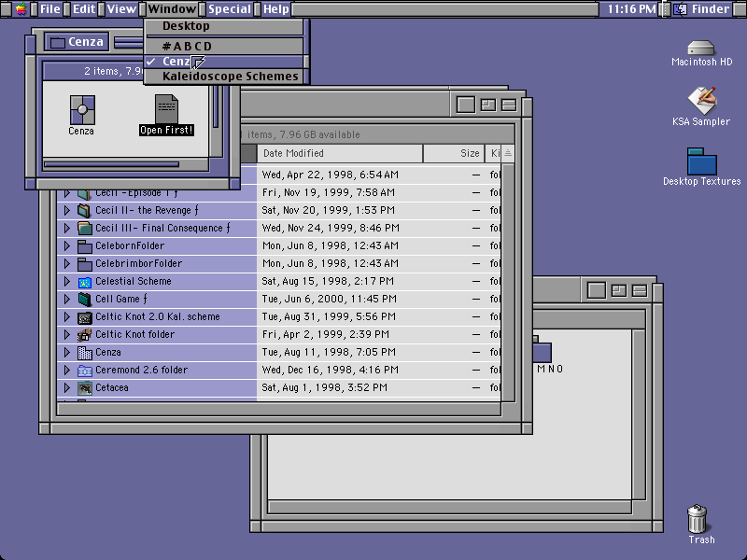Expand the Celtic Knot folder row
Viewport: 747px width, 560px height.
click(67, 334)
